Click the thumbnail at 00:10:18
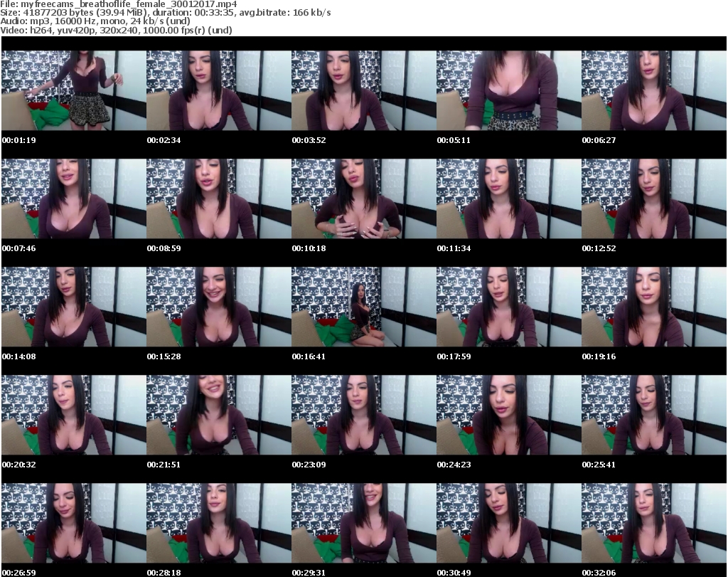Viewport: 728px width, 577px height. [x=363, y=198]
